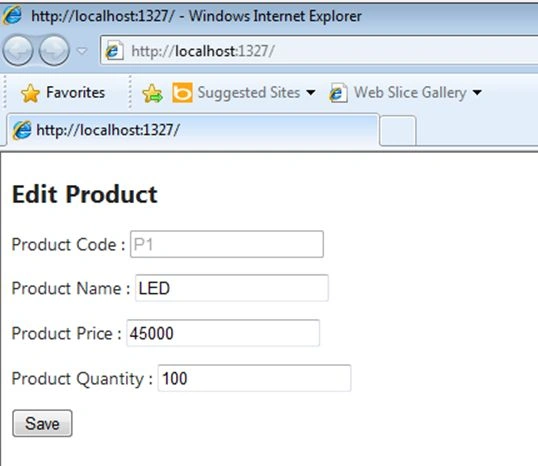The height and width of the screenshot is (466, 538).
Task: Click the Save button
Action: (x=42, y=423)
